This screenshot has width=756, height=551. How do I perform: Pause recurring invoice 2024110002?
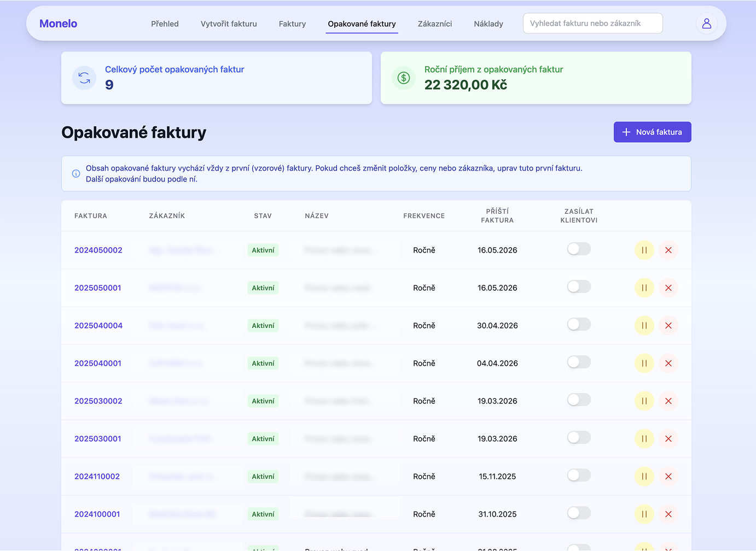coord(644,477)
